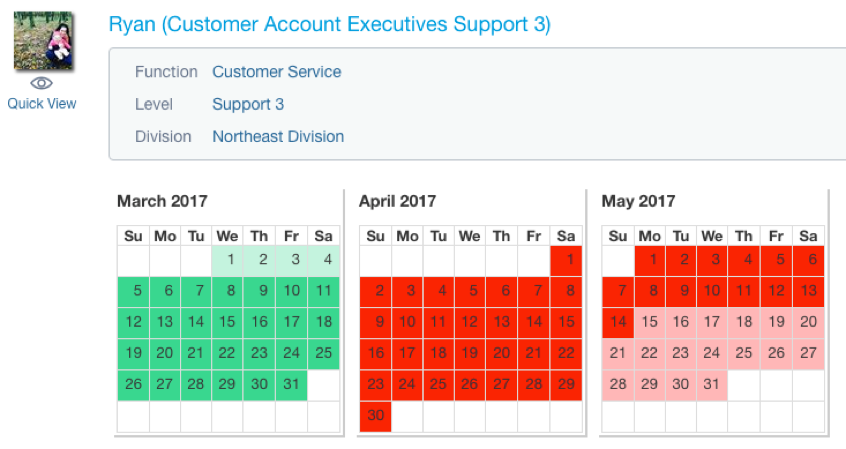The image size is (846, 449).
Task: Select April 1 red calendar cell
Action: [x=567, y=261]
